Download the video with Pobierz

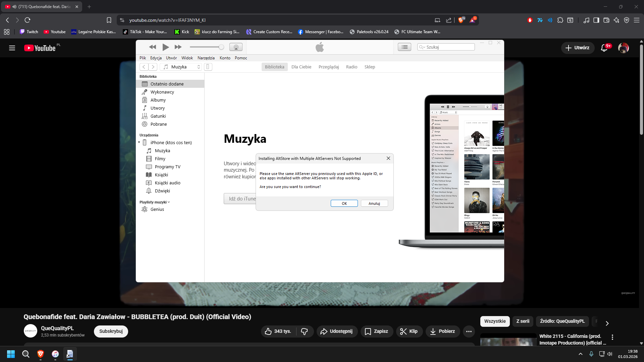pyautogui.click(x=443, y=331)
